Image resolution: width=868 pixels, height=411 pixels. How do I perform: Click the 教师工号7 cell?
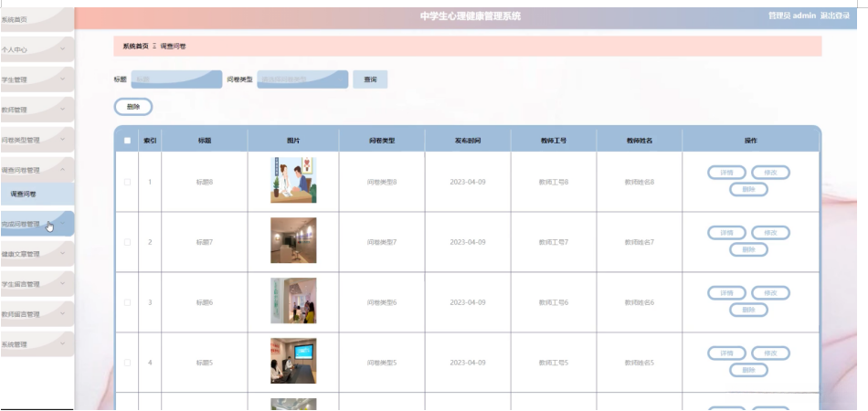point(554,242)
